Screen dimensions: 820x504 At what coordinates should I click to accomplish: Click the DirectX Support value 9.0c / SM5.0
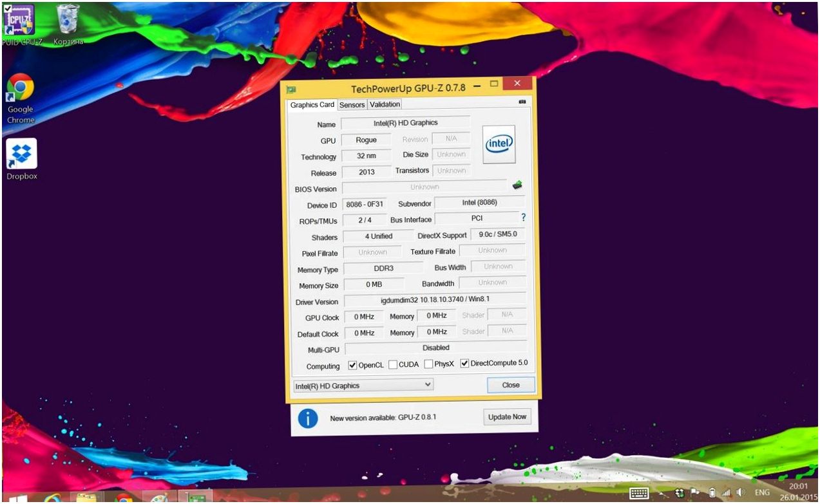pos(497,234)
